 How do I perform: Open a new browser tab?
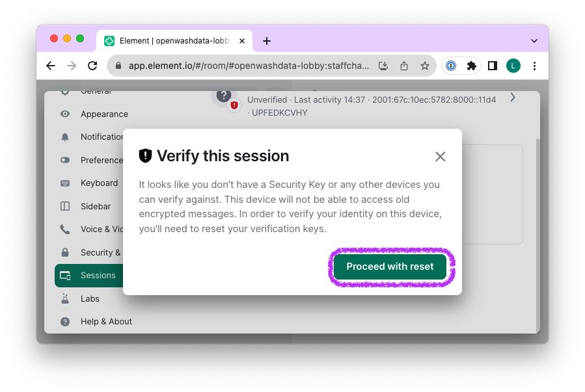pos(267,41)
